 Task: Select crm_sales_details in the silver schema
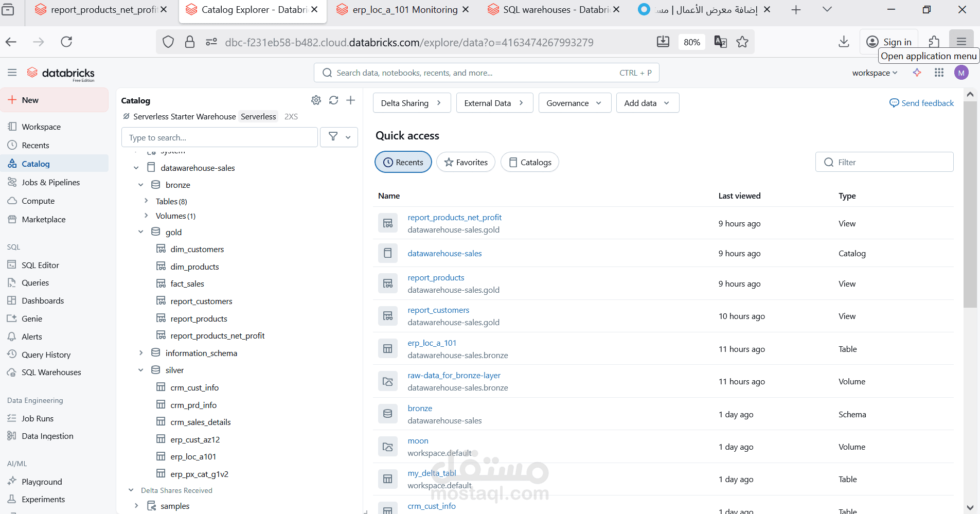point(201,422)
